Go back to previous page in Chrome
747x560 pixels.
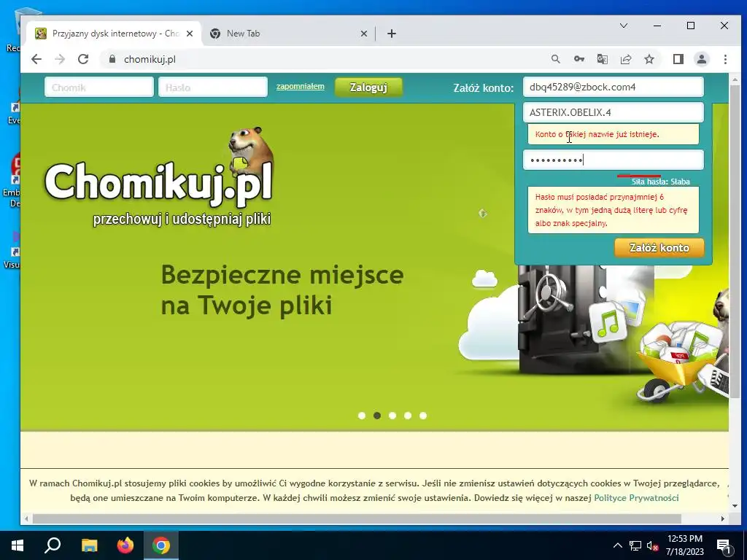click(x=36, y=59)
